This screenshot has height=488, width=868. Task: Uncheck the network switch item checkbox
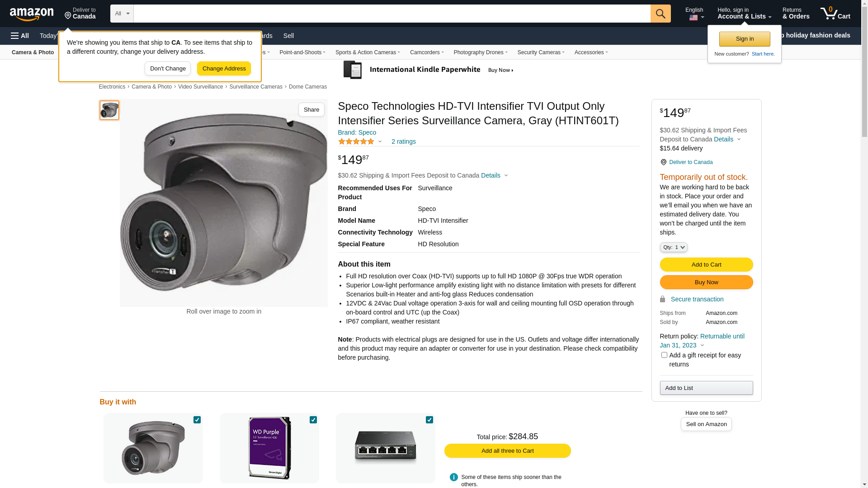(429, 420)
